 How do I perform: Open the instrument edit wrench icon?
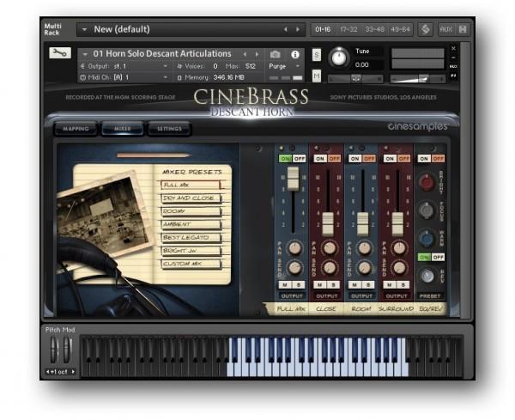[60, 53]
